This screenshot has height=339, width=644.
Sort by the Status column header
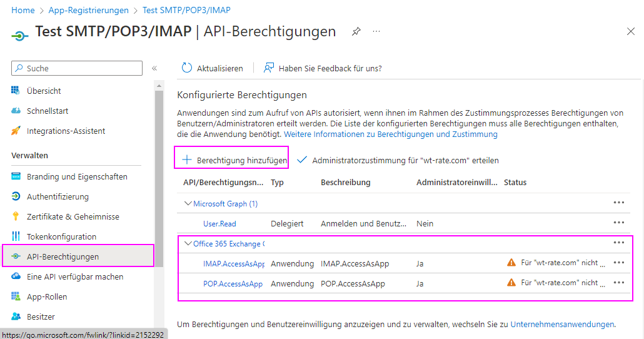pos(515,183)
